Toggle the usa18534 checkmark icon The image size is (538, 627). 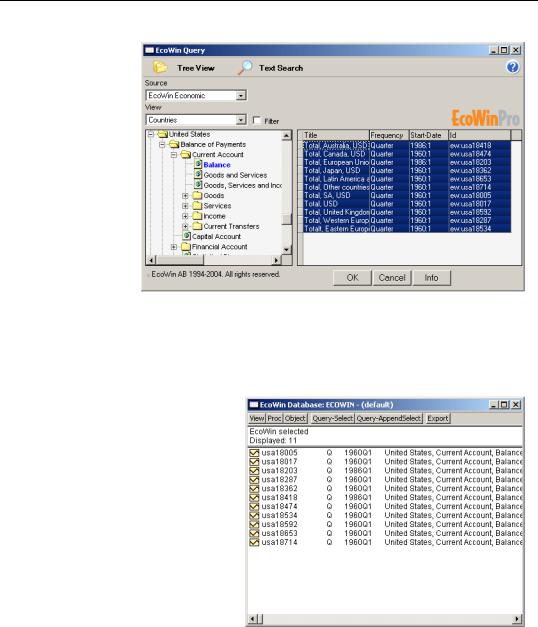(x=254, y=515)
